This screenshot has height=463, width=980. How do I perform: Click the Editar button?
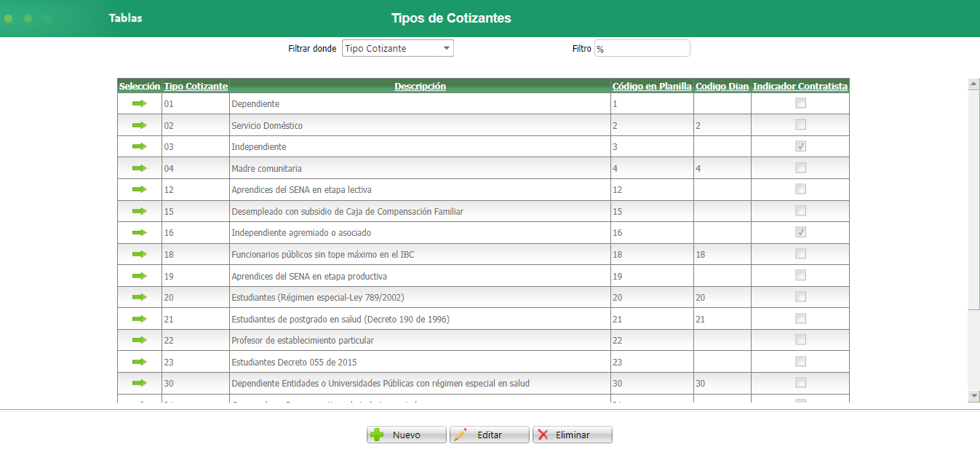click(489, 435)
